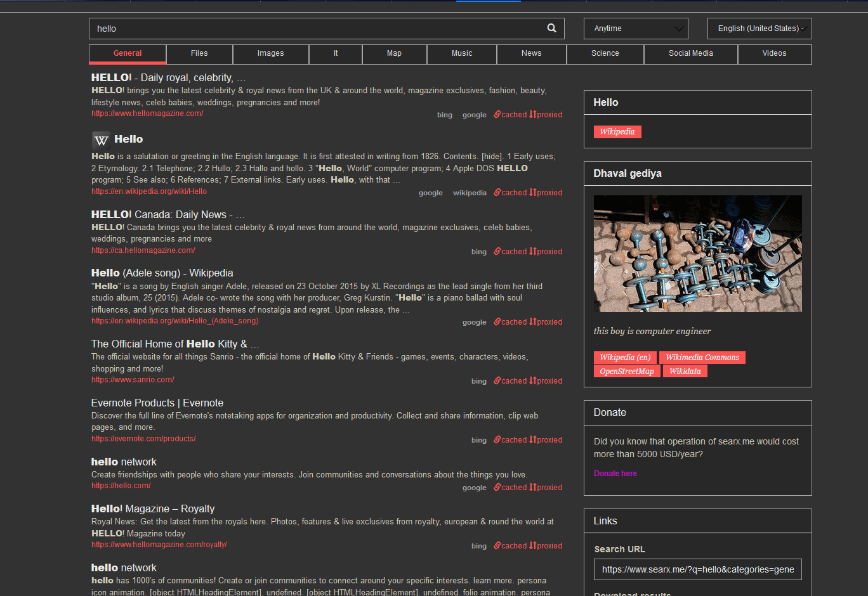The image size is (868, 596).
Task: Select the Wikimedia Commons badge
Action: coord(702,357)
